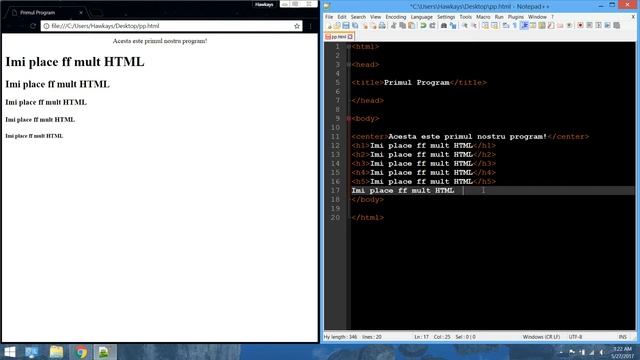Click the Save Recorded Macro icon
This screenshot has width=640, height=360.
[x=617, y=26]
